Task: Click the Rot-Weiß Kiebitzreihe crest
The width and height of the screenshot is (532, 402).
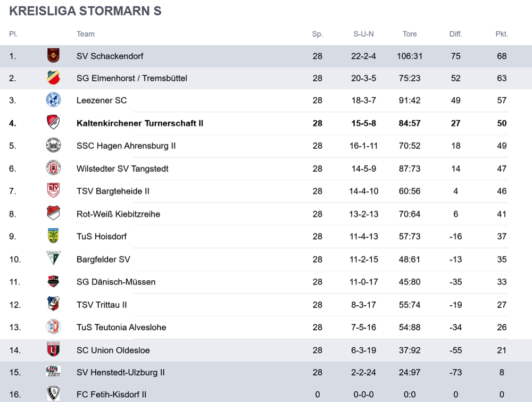Action: point(53,213)
